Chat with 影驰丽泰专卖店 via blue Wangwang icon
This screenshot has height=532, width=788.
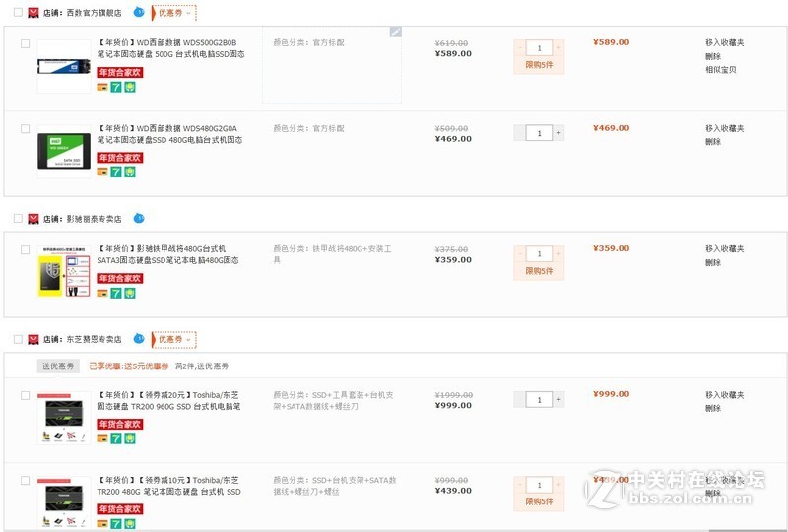click(x=139, y=218)
